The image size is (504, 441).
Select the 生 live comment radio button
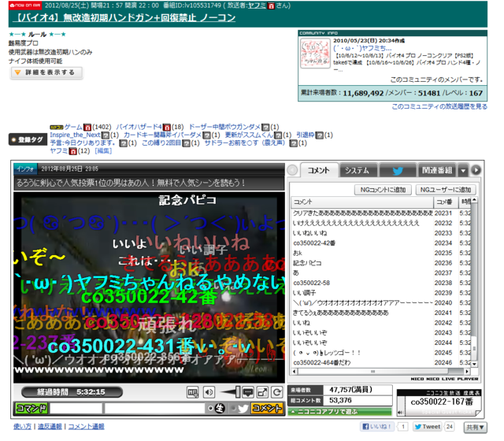click(210, 409)
